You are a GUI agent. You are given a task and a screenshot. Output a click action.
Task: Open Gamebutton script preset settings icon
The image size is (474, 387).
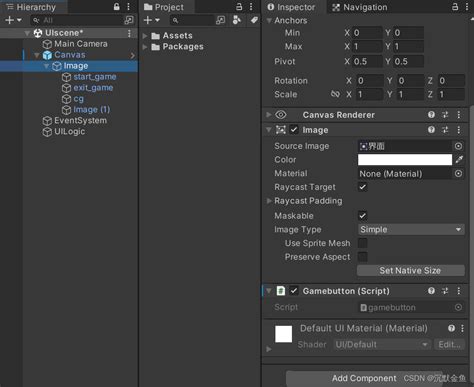point(445,291)
